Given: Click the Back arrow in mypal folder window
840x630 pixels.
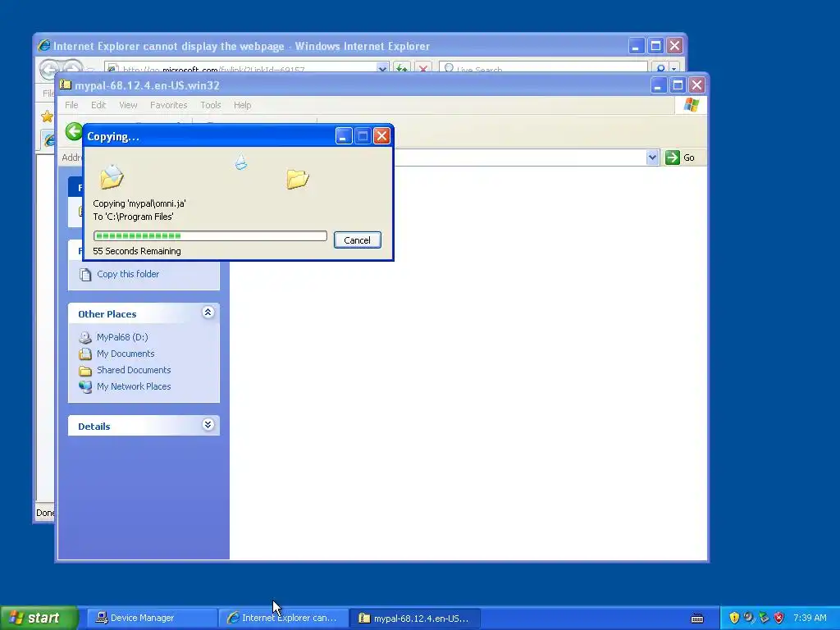Looking at the screenshot, I should pyautogui.click(x=74, y=132).
